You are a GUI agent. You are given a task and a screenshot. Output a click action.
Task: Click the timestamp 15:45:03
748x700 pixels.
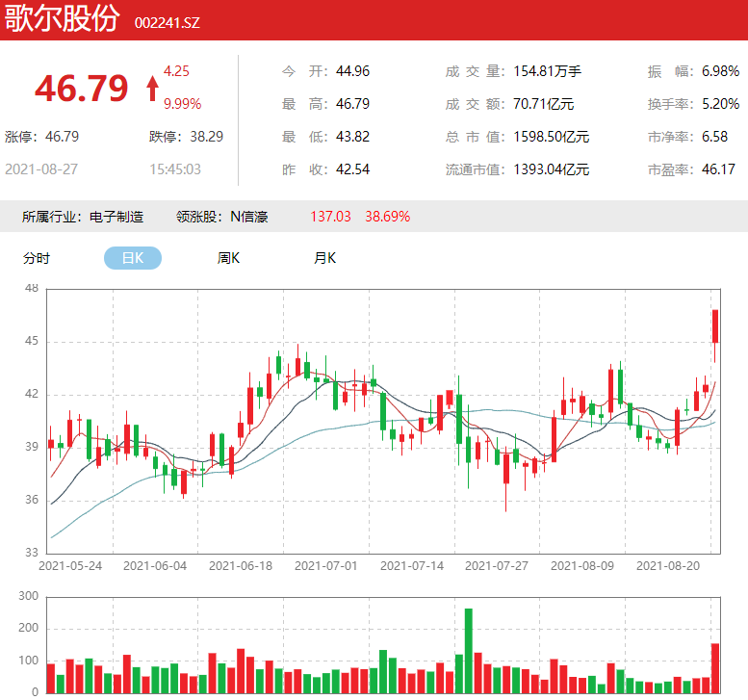[175, 169]
